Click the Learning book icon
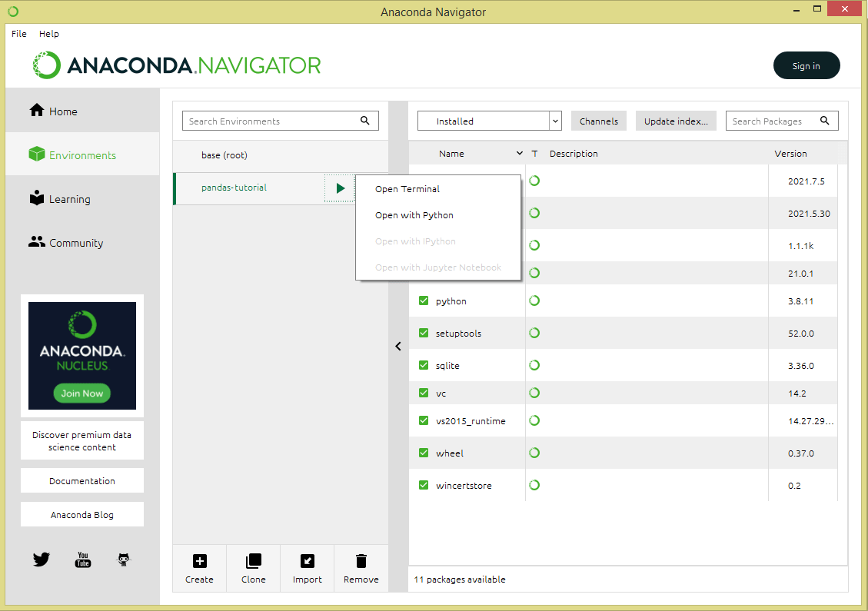 tap(37, 198)
